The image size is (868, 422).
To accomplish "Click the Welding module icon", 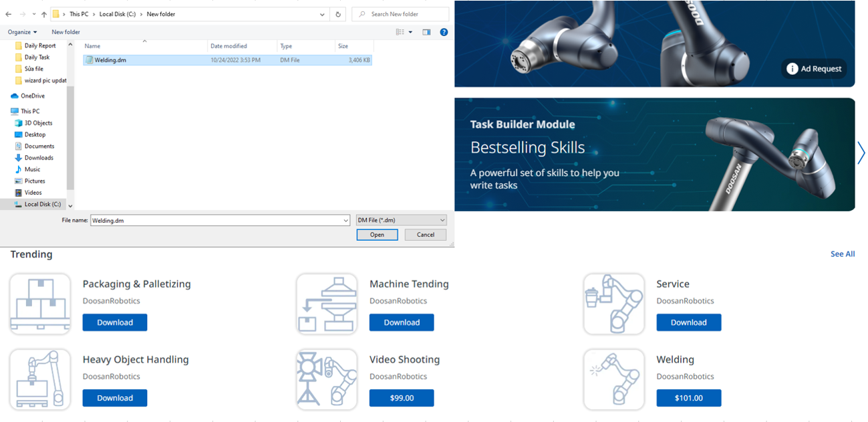I will point(614,379).
